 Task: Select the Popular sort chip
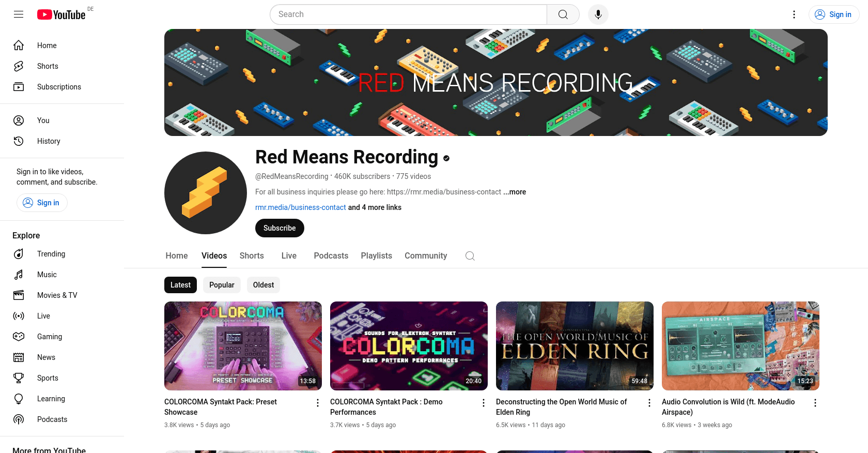coord(222,285)
